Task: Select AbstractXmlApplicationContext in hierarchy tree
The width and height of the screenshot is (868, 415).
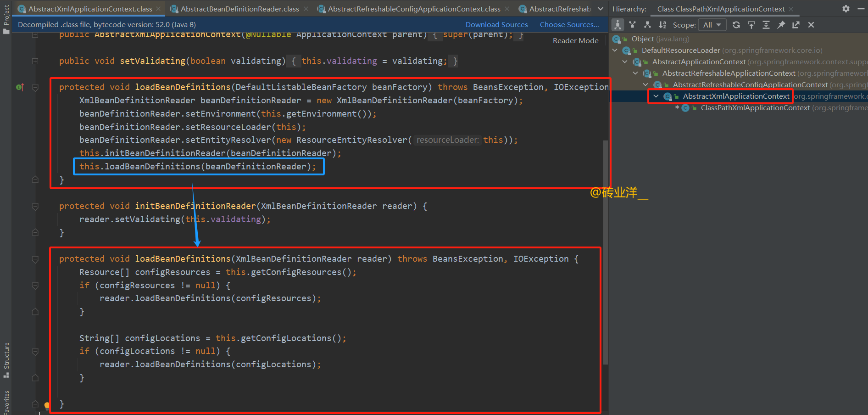Action: [736, 96]
